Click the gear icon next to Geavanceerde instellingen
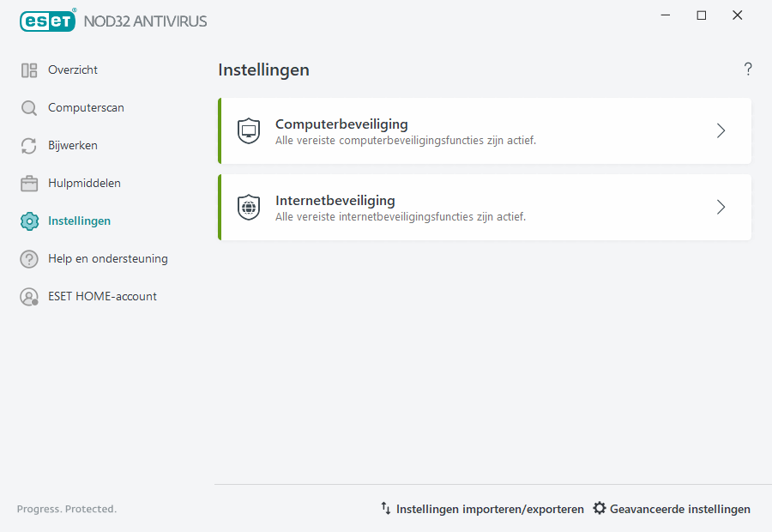Viewport: 772px width, 532px height. point(599,508)
